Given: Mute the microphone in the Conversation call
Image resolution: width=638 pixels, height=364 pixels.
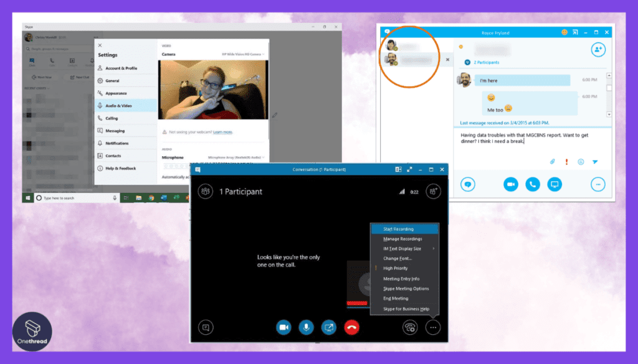Looking at the screenshot, I should point(306,327).
